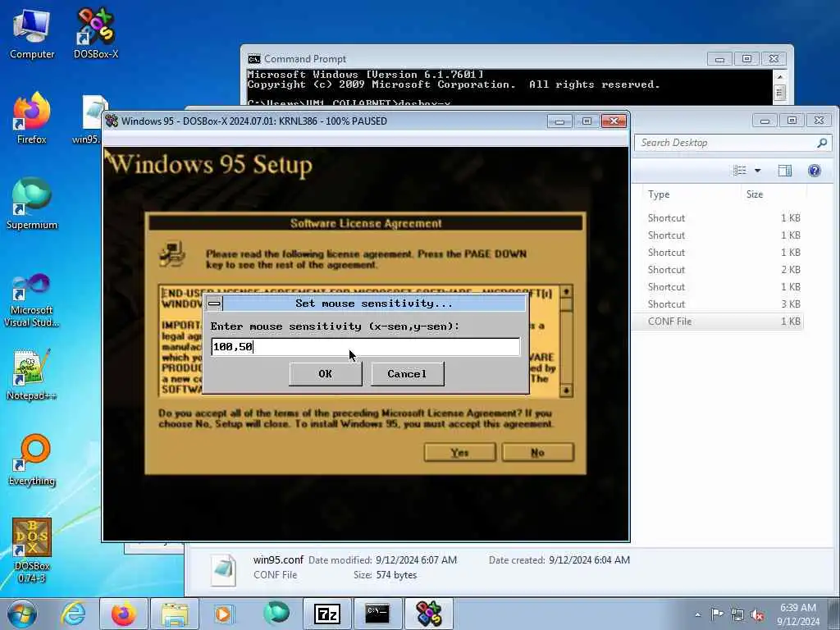The width and height of the screenshot is (840, 630).
Task: Open the Action Center flag icon
Action: click(717, 614)
